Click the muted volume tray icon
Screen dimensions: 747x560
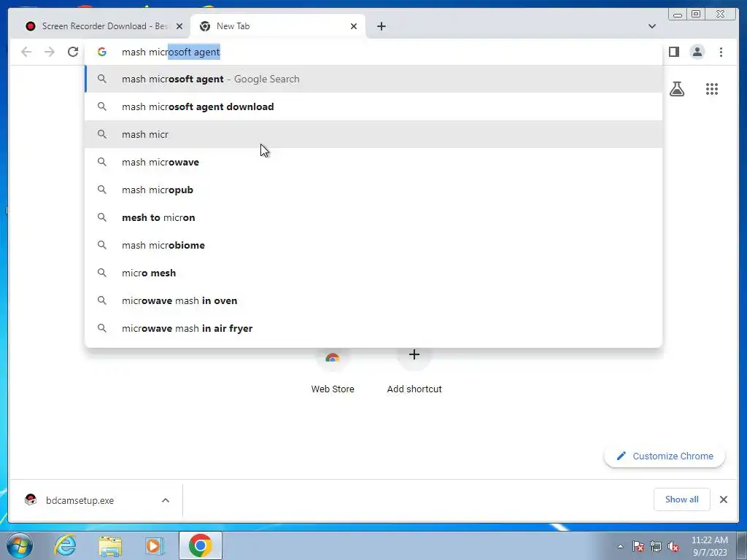tap(673, 546)
